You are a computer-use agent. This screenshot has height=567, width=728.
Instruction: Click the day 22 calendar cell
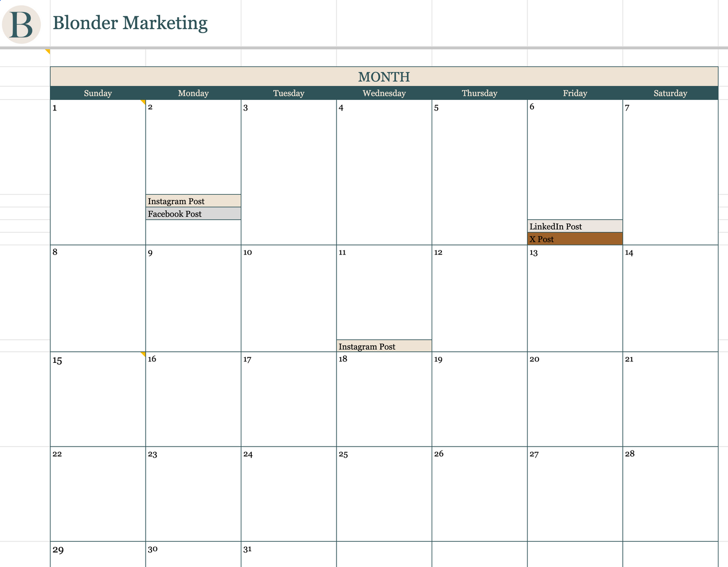98,494
